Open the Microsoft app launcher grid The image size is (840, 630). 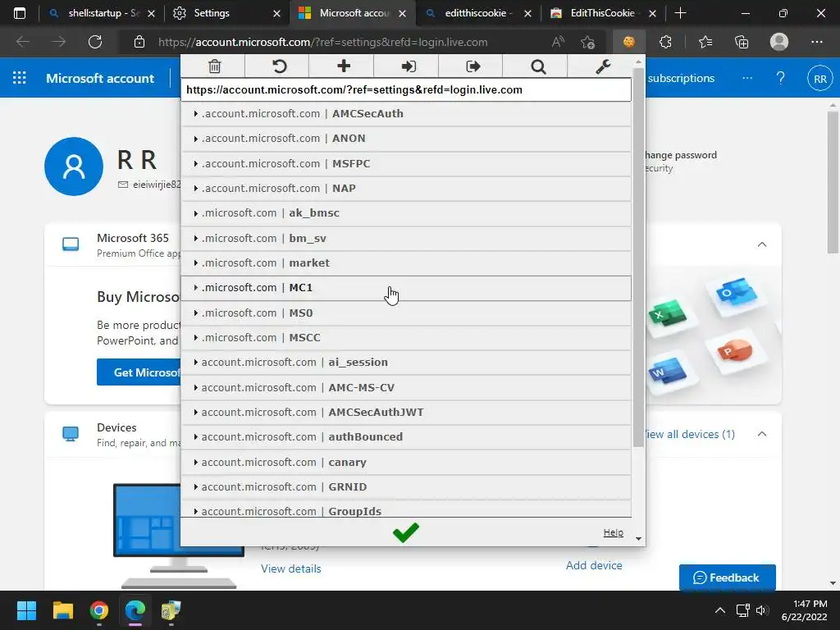20,78
